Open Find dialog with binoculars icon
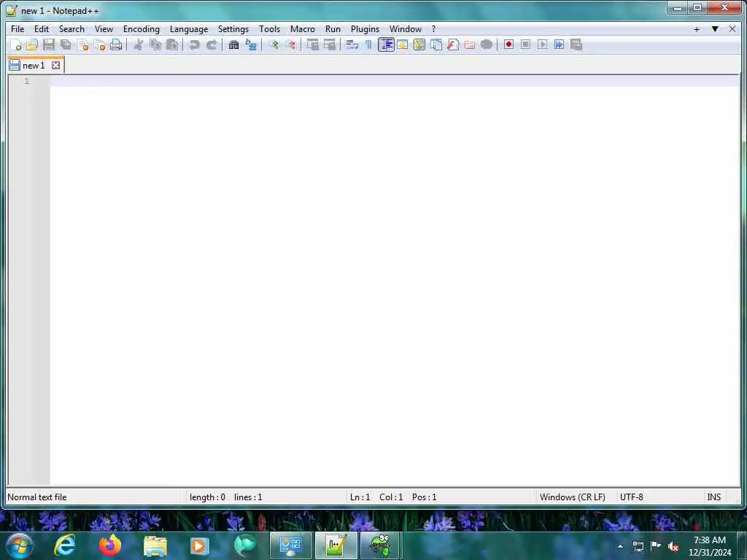747x560 pixels. click(x=233, y=44)
